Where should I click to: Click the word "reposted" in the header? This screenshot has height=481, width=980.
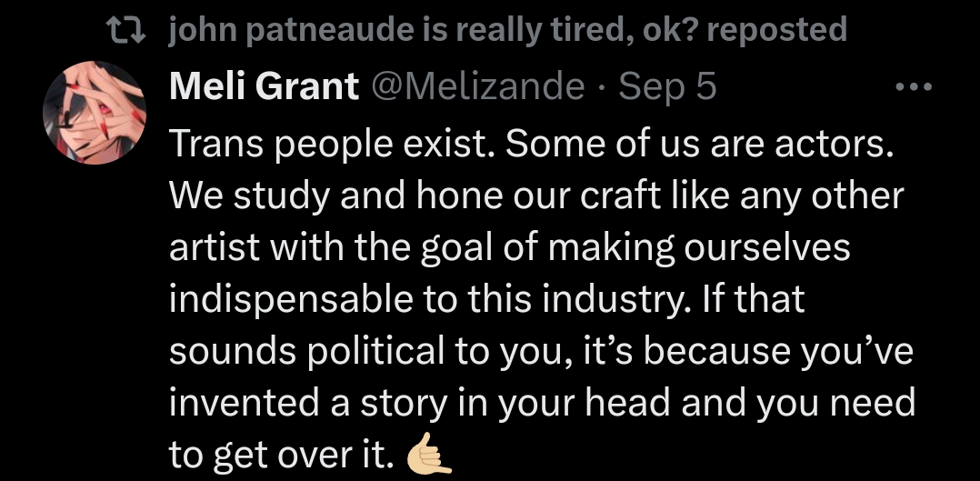pyautogui.click(x=776, y=31)
